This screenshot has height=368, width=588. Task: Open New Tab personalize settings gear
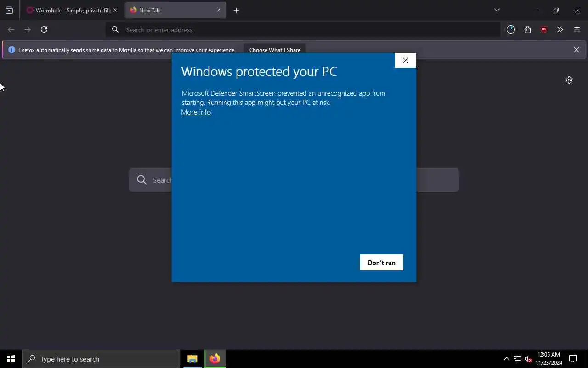click(569, 80)
